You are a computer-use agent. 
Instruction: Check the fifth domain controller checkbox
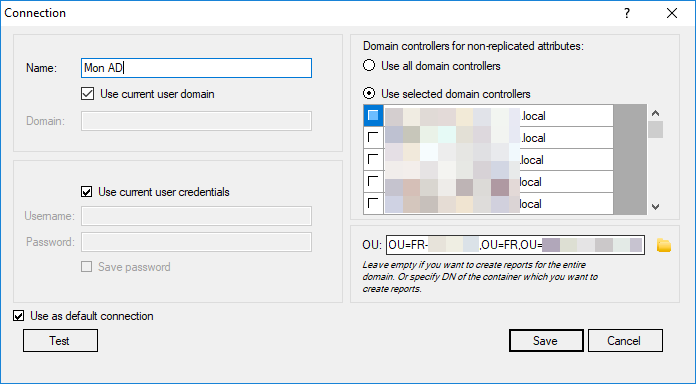[373, 203]
